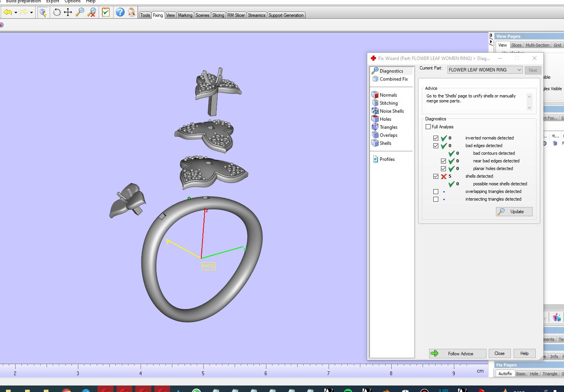
Task: Toggle inverted normals detected checkbox
Action: coord(436,138)
